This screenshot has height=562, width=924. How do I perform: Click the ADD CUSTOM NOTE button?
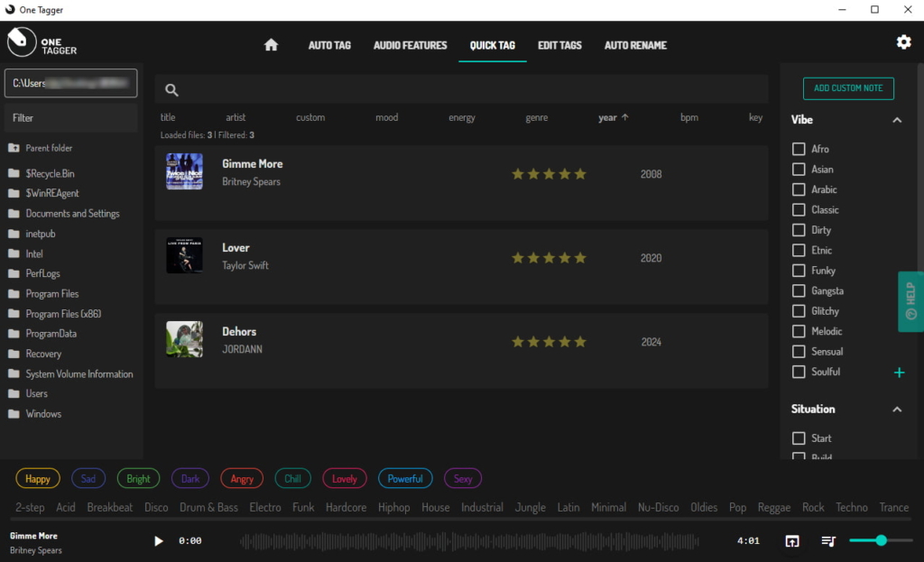847,88
